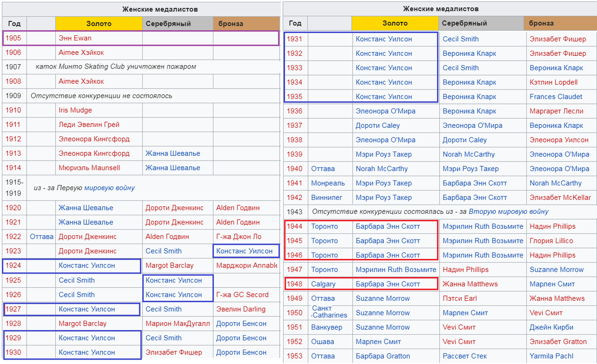
Task: Click Margot Barclay gold in 1928 row
Action: coord(83,323)
